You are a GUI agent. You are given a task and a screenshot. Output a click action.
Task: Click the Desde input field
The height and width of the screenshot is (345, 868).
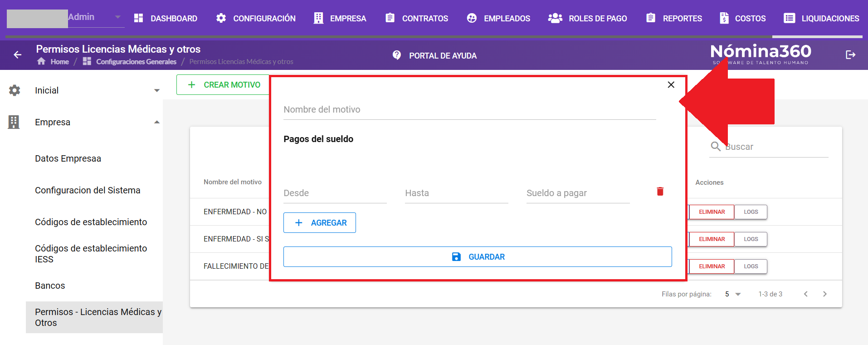coord(335,193)
